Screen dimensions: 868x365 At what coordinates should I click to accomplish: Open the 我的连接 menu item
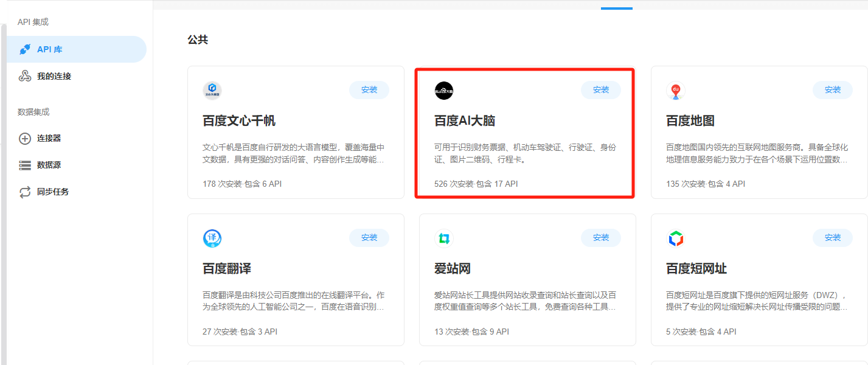[54, 76]
